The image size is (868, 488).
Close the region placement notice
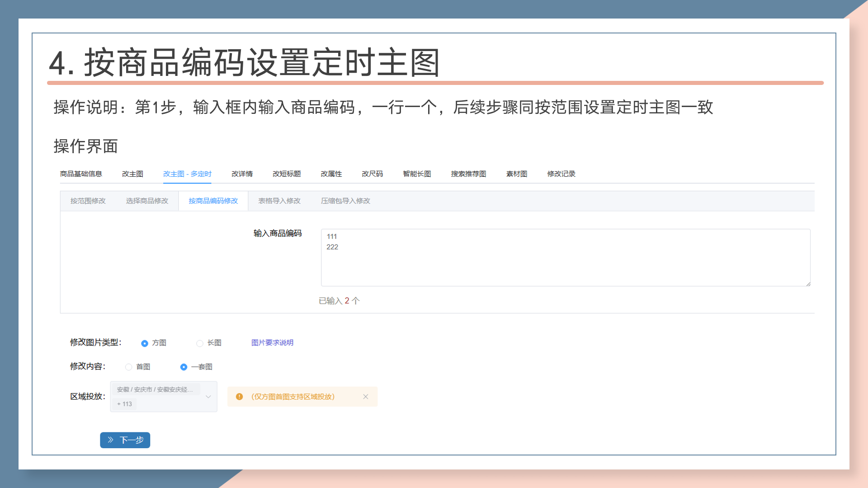pos(366,397)
